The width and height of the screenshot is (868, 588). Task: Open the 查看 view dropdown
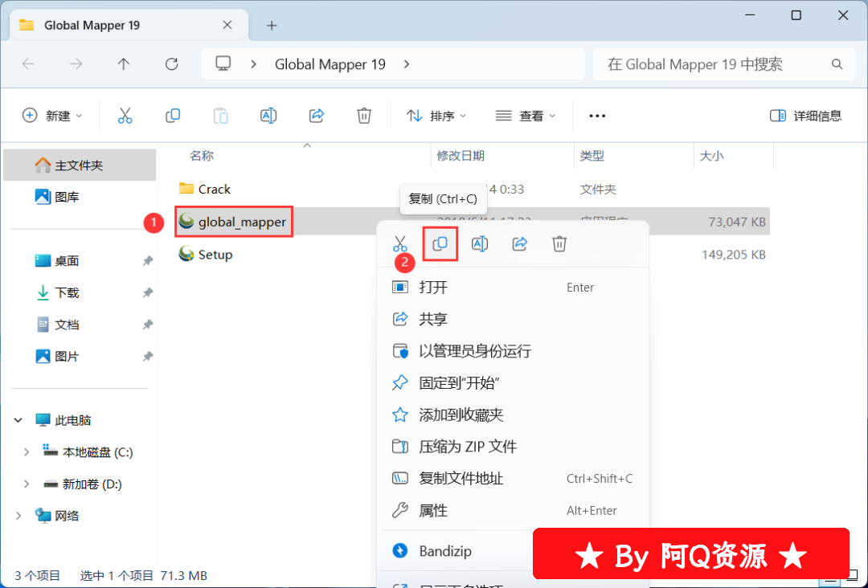pos(526,116)
